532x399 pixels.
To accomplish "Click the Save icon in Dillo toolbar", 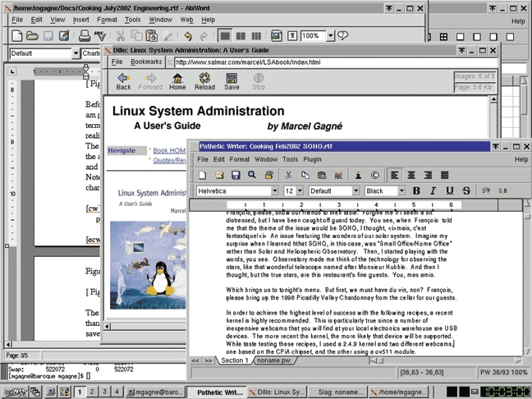I will click(x=232, y=80).
